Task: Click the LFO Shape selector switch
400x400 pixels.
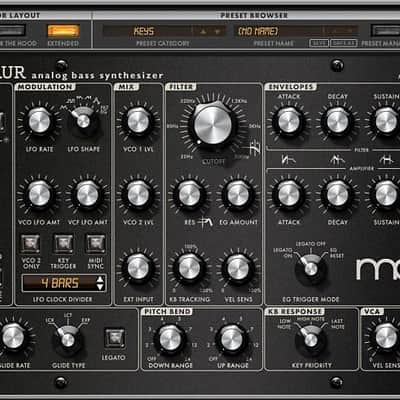Action: point(83,121)
